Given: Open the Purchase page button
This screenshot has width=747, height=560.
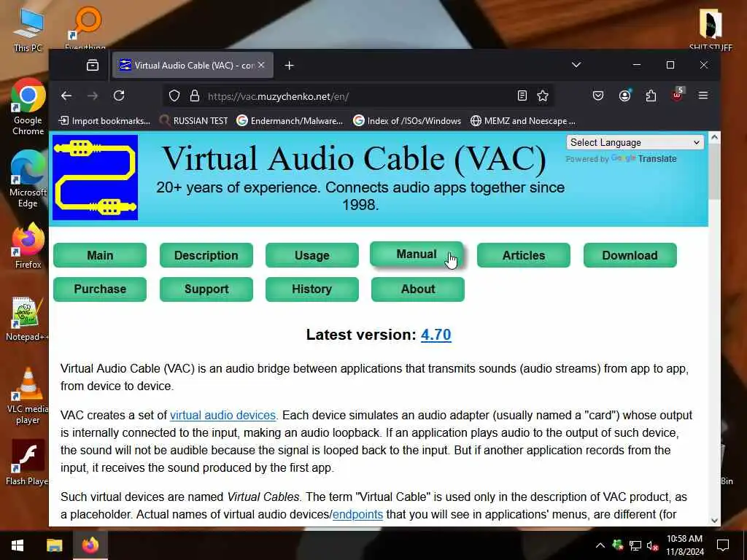Looking at the screenshot, I should pyautogui.click(x=100, y=289).
